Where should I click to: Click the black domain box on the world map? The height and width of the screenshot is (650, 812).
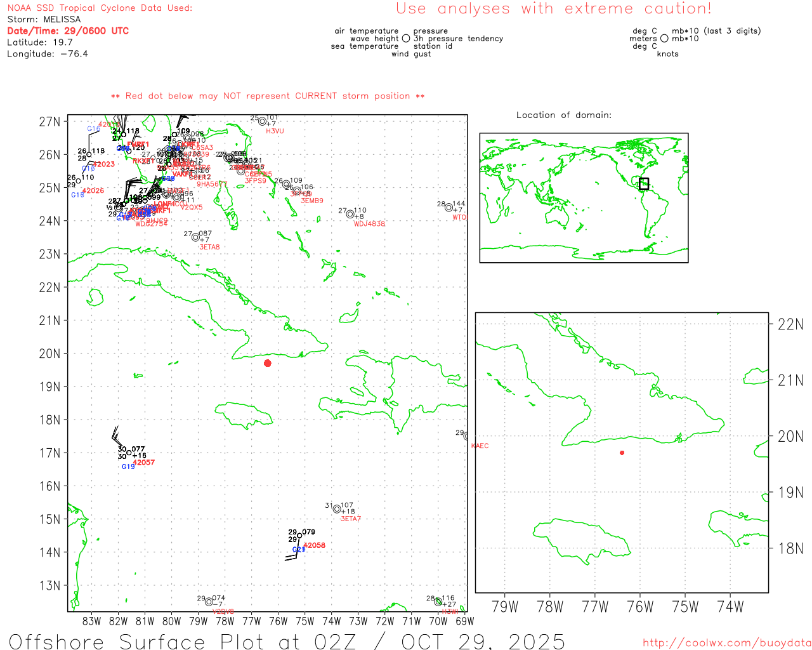pos(644,184)
